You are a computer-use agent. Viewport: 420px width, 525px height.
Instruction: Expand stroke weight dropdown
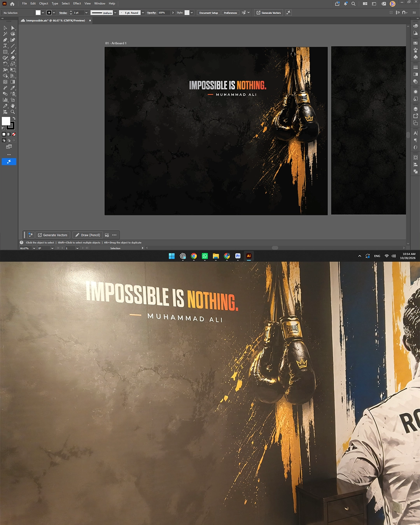(86, 13)
